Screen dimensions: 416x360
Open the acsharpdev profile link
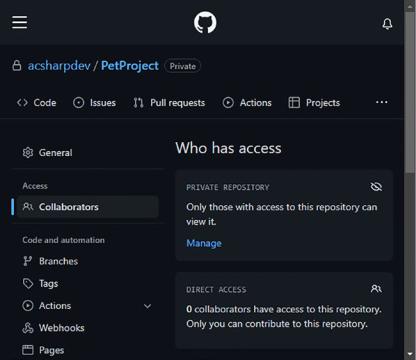point(59,66)
